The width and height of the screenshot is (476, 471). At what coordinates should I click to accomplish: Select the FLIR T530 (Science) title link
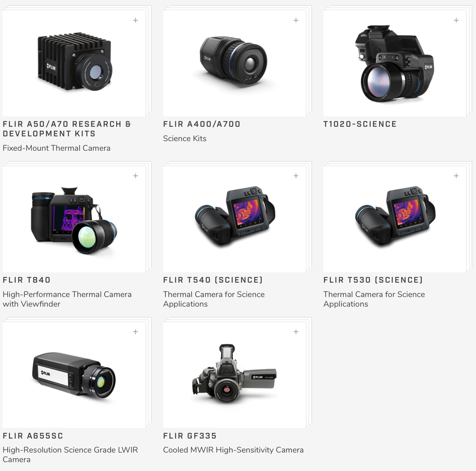(x=373, y=280)
